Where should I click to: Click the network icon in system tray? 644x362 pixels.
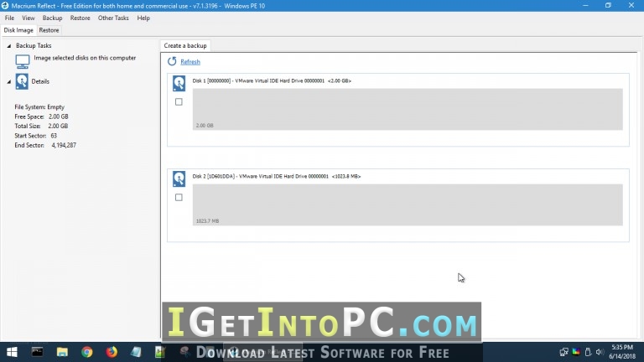(x=563, y=352)
